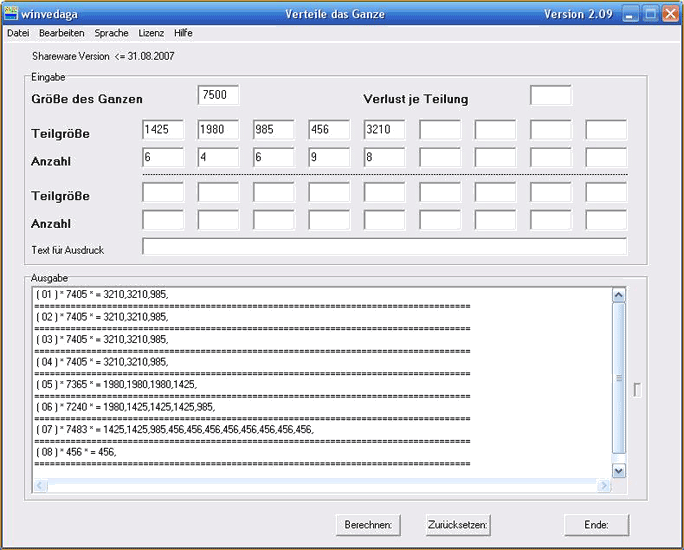Image resolution: width=684 pixels, height=550 pixels.
Task: Click the horizontal scrollbar right arrow in Ausgabe
Action: (x=603, y=485)
